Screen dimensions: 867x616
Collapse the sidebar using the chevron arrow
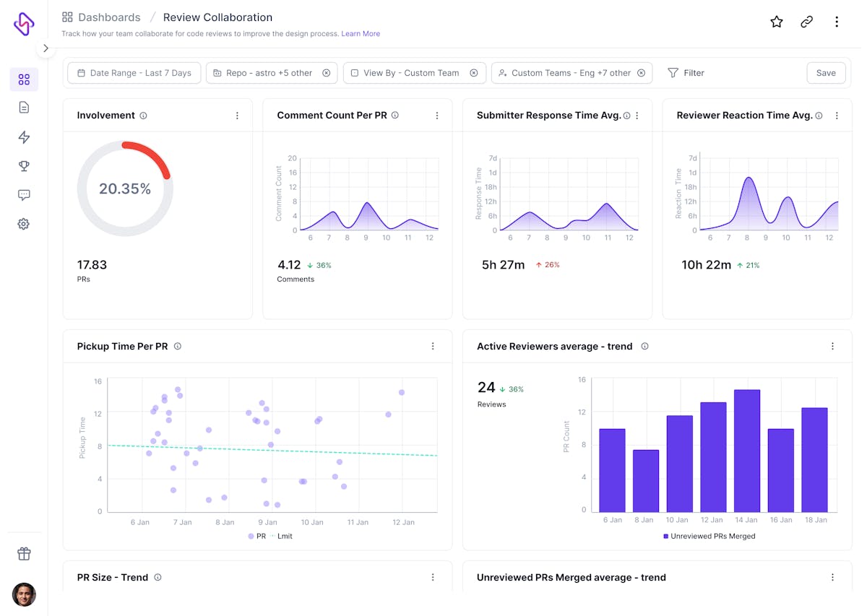pos(46,48)
